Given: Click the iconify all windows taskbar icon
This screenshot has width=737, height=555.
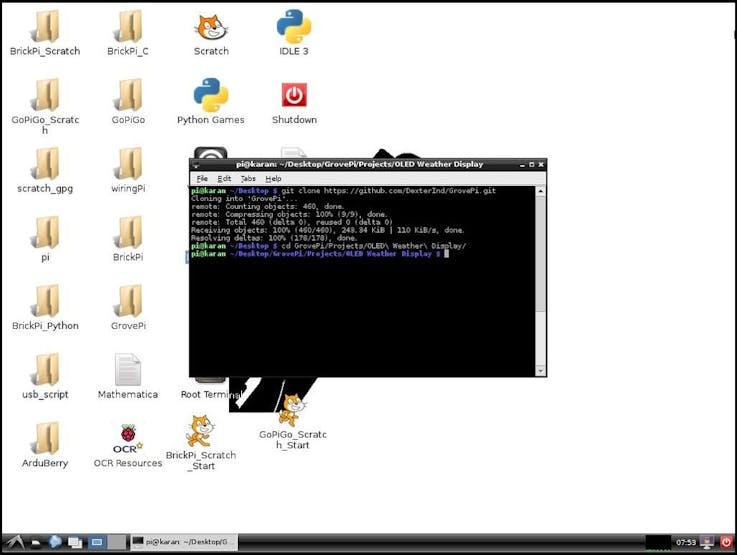Looking at the screenshot, I should (x=75, y=542).
